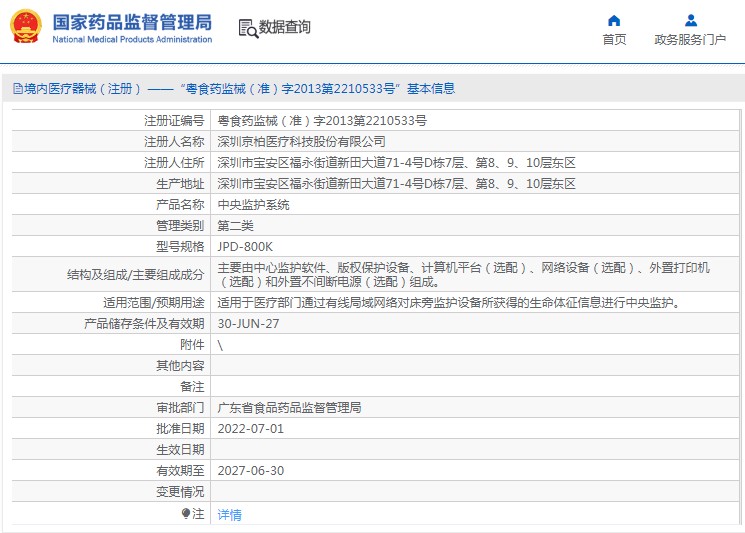Go to 首页 home page link

[x=614, y=39]
